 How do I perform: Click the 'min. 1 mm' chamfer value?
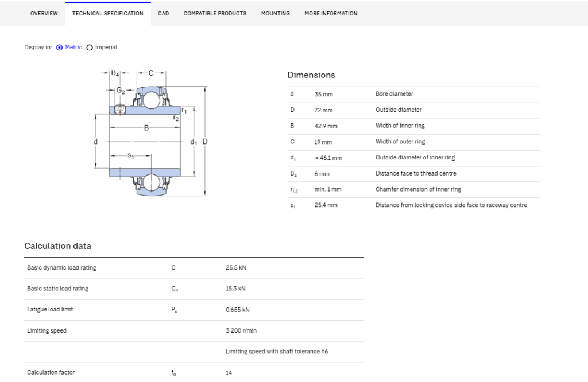(328, 189)
